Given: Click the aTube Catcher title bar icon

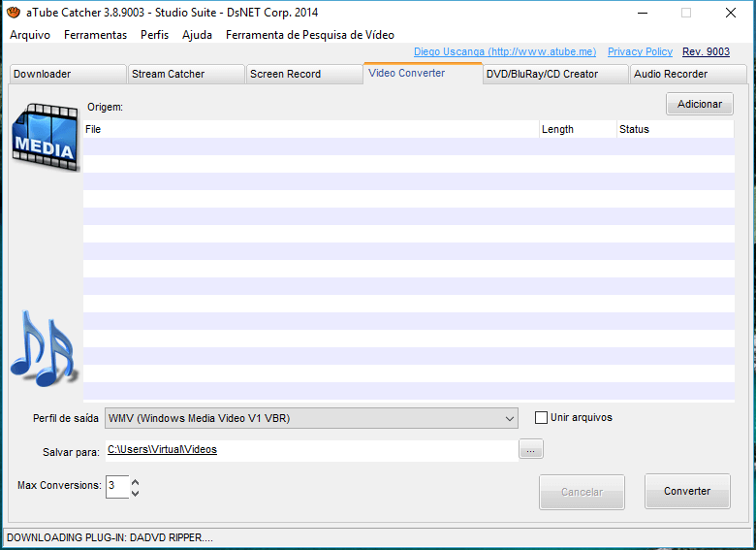Looking at the screenshot, I should click(x=14, y=13).
